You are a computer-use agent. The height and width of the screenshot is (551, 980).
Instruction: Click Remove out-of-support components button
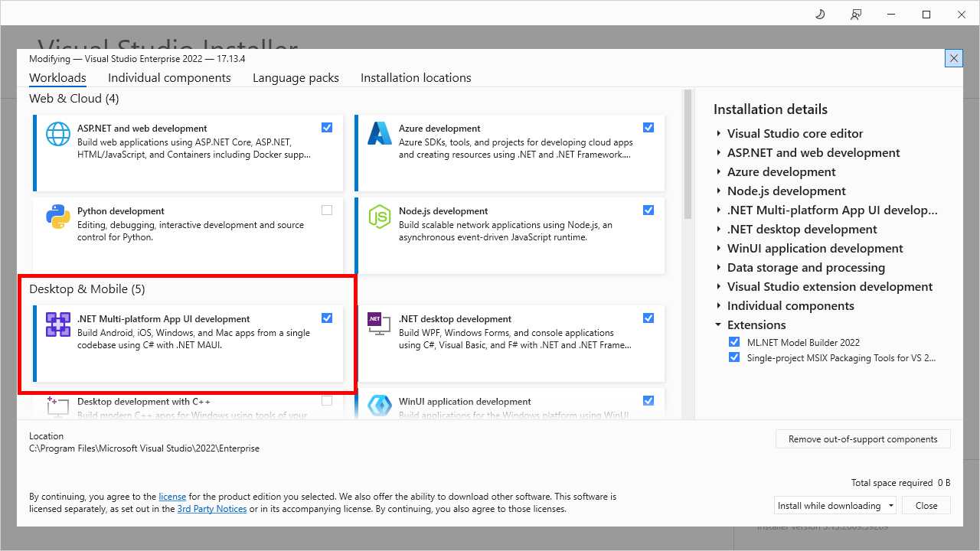(863, 439)
